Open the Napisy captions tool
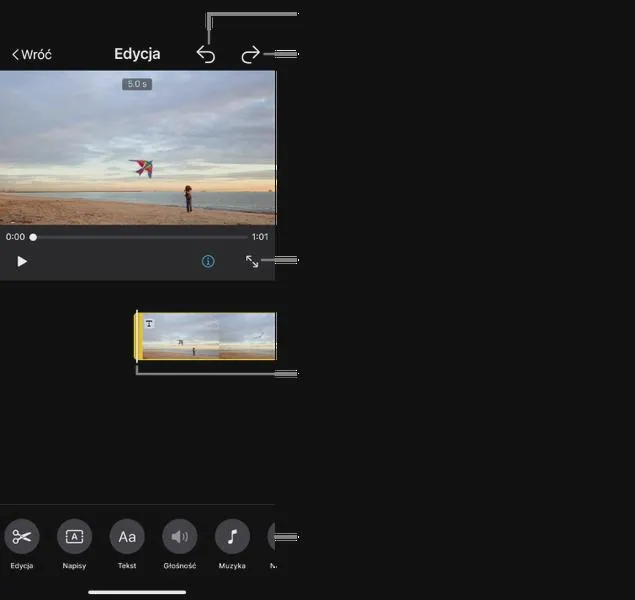This screenshot has width=635, height=600. pyautogui.click(x=75, y=536)
